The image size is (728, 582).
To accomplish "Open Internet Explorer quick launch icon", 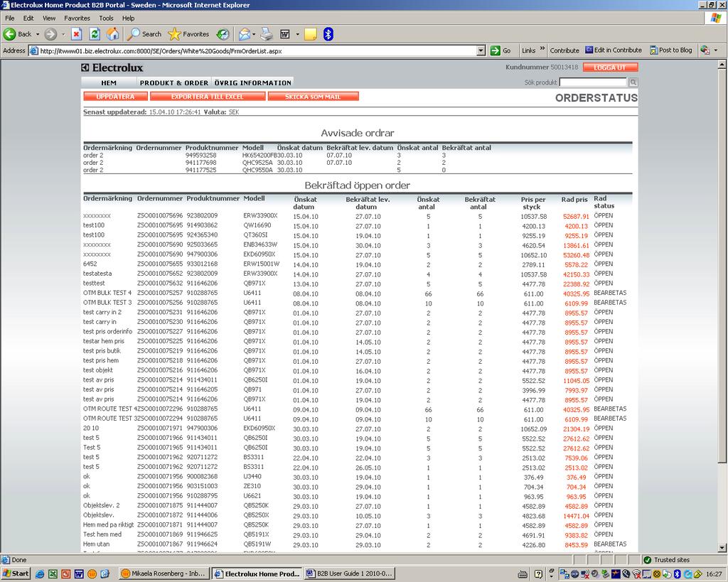I will pos(40,573).
